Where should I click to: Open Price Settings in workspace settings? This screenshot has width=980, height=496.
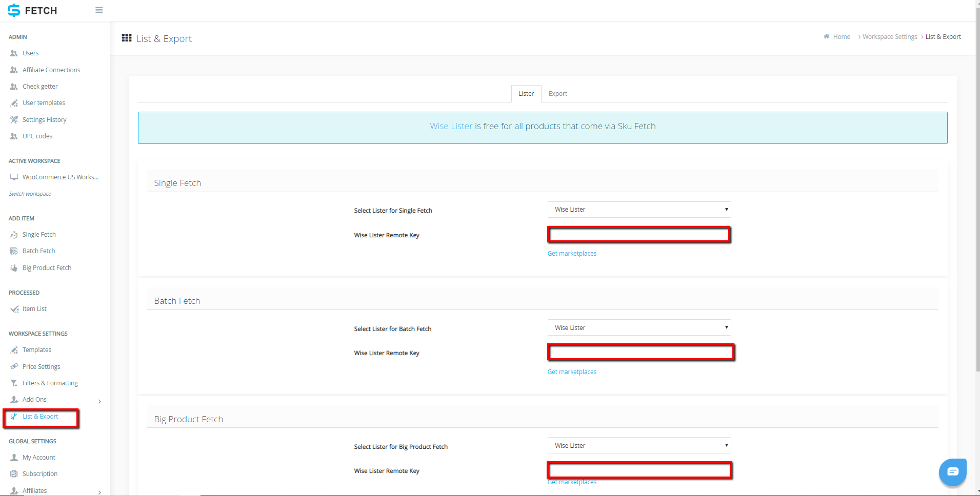(x=41, y=367)
